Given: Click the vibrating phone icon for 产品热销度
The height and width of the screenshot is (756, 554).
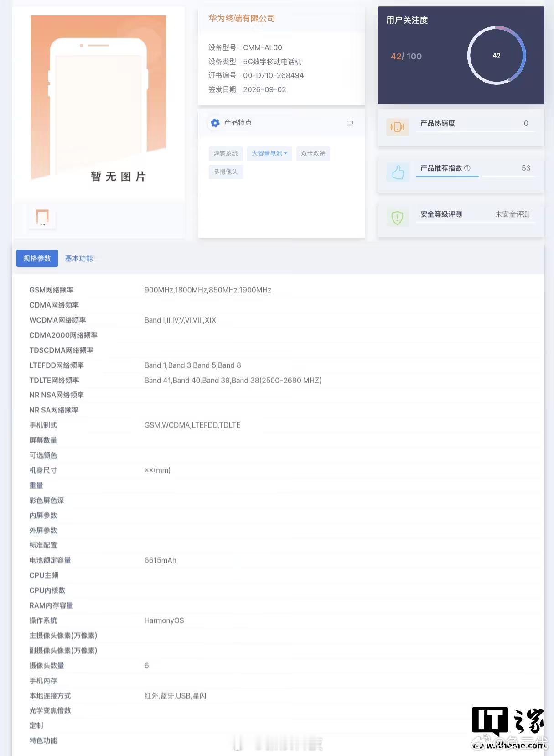Looking at the screenshot, I should (397, 127).
